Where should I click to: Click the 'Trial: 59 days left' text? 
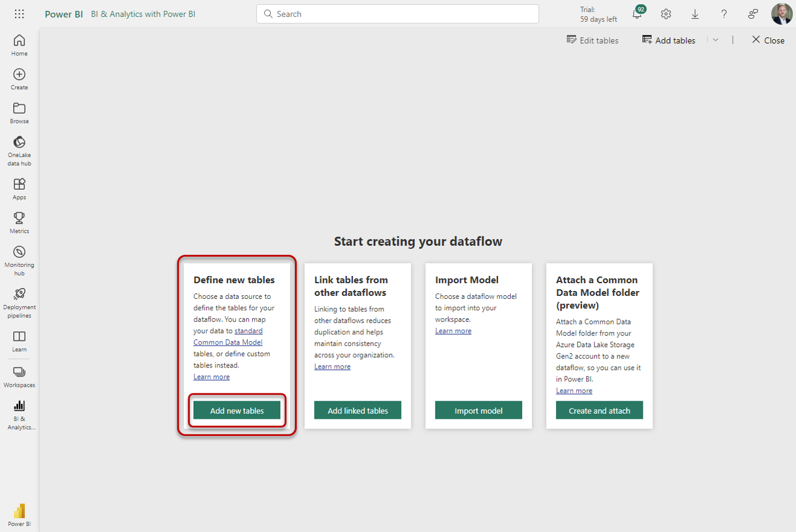coord(598,14)
